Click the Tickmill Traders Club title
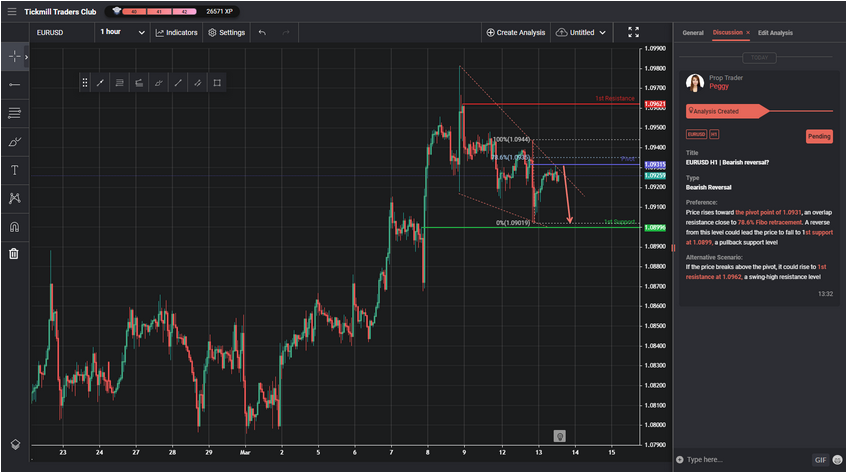 [60, 11]
